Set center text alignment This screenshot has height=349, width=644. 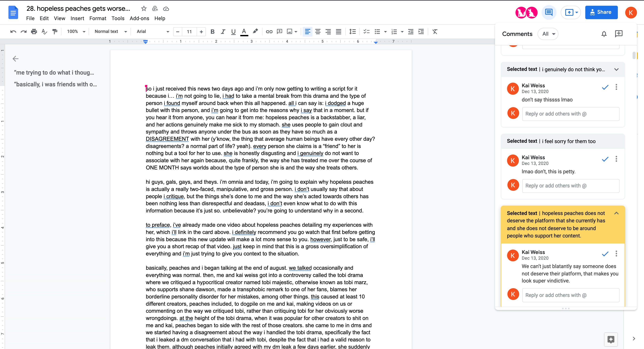(318, 32)
